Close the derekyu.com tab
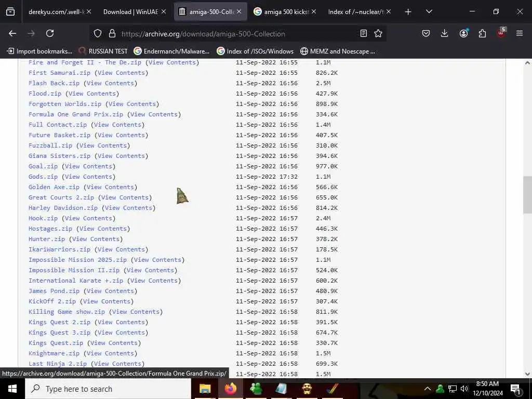The height and width of the screenshot is (399, 532). [88, 11]
